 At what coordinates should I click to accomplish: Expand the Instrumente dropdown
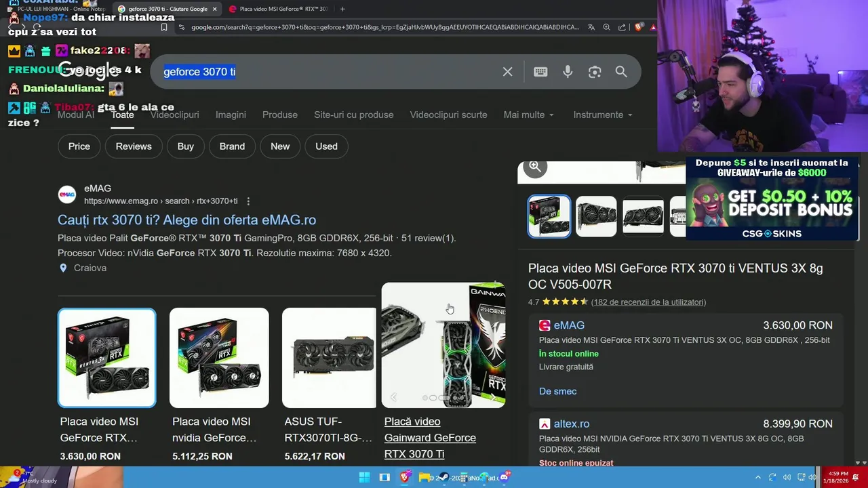tap(603, 115)
